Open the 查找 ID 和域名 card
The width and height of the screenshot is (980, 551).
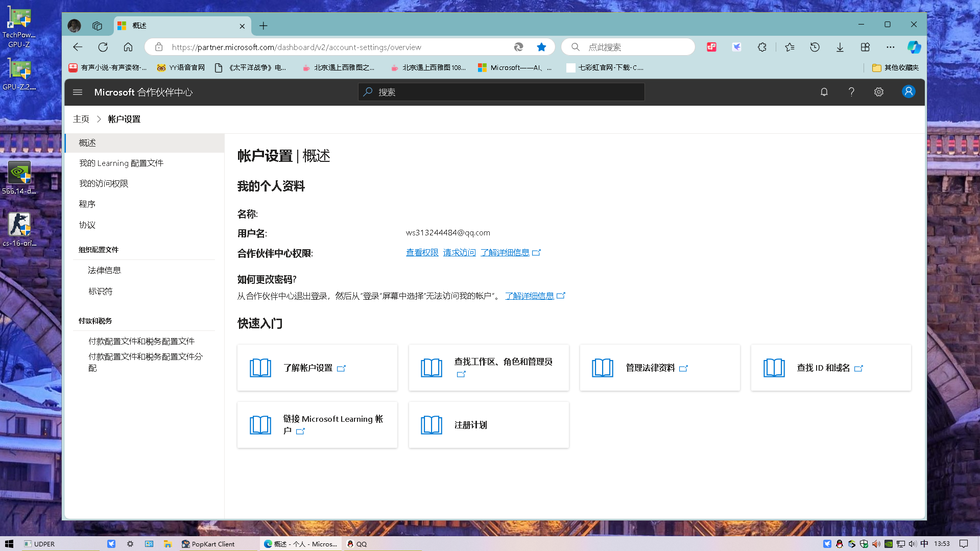click(x=831, y=368)
